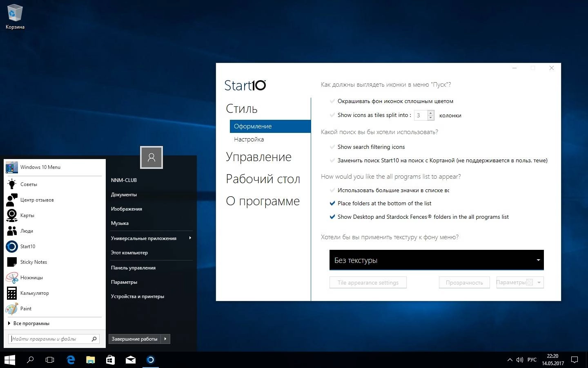Open Документы in Start menu

pyautogui.click(x=124, y=195)
